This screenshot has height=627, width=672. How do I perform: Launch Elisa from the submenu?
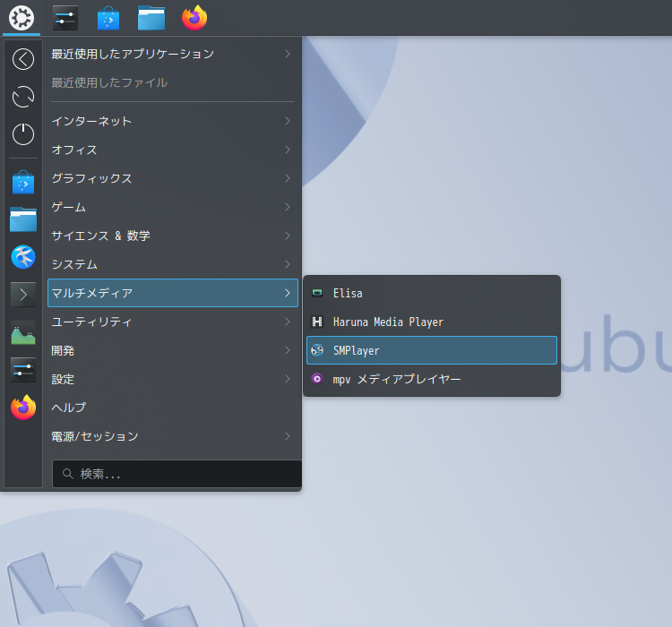point(432,293)
